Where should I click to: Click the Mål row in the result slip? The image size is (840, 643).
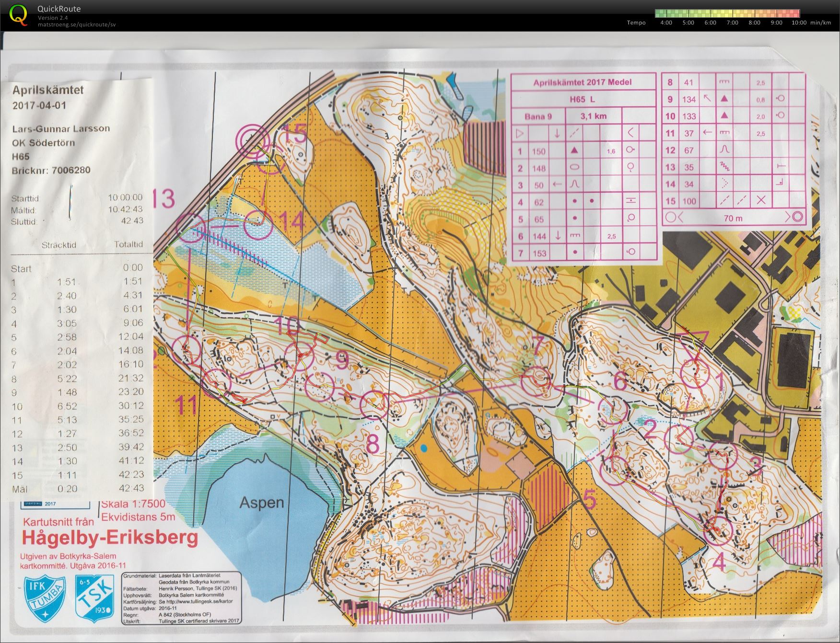(78, 489)
